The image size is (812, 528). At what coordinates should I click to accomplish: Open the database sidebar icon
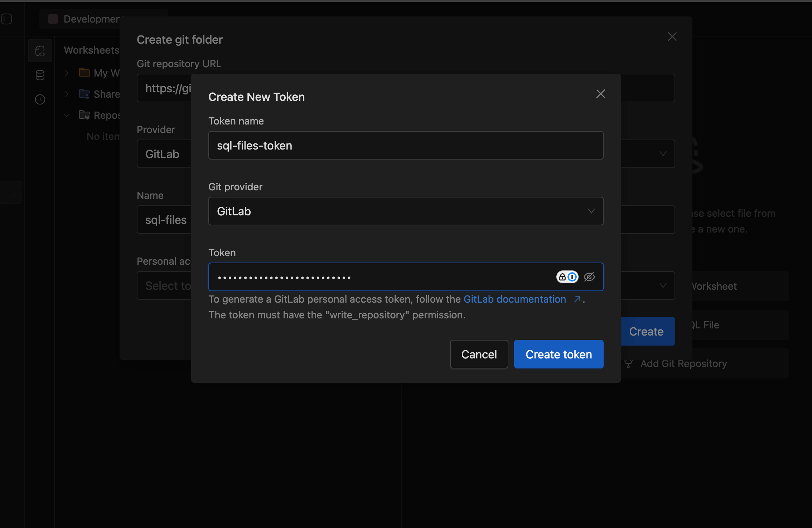[x=40, y=75]
